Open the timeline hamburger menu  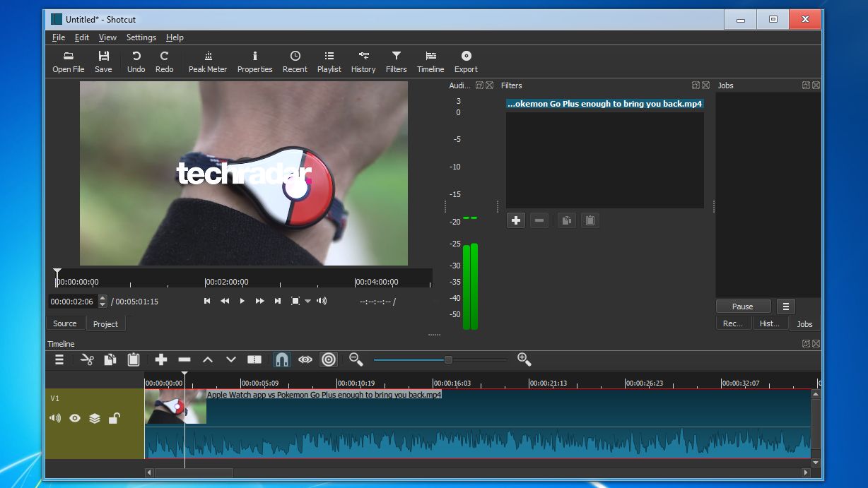(x=59, y=359)
